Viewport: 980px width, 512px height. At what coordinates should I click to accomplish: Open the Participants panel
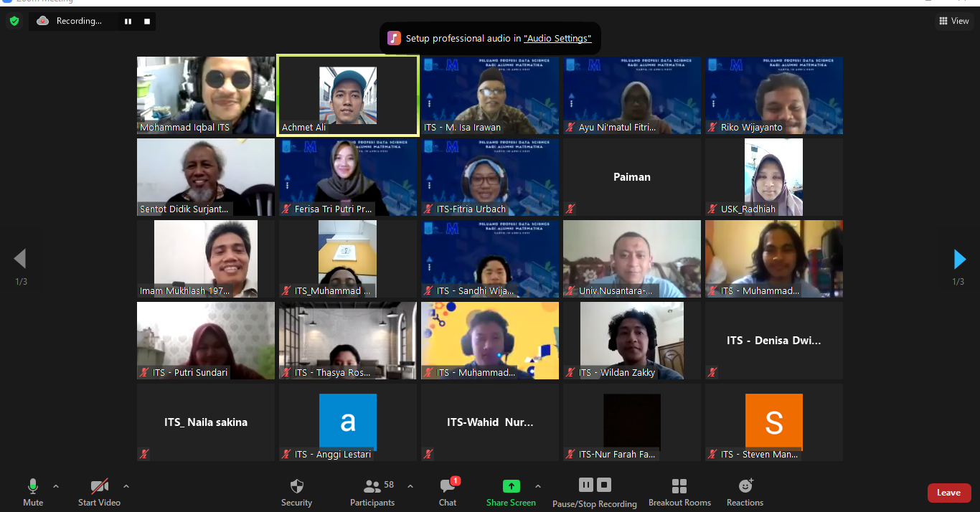coord(372,492)
